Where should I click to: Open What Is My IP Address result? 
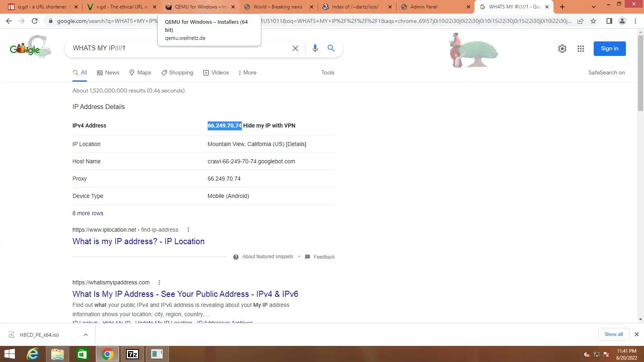185,294
